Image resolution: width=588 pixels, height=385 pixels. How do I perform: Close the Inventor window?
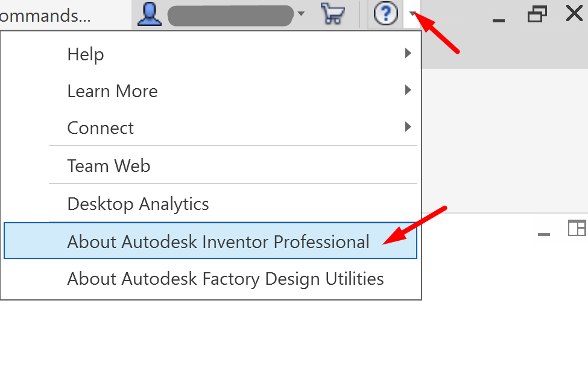[x=574, y=13]
